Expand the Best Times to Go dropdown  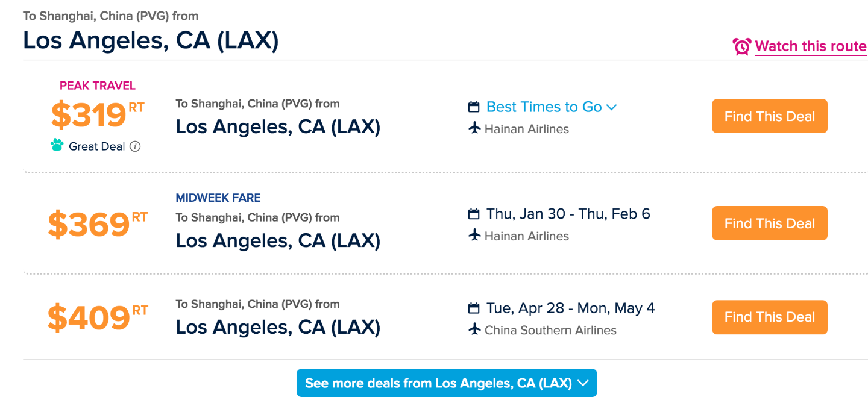544,107
